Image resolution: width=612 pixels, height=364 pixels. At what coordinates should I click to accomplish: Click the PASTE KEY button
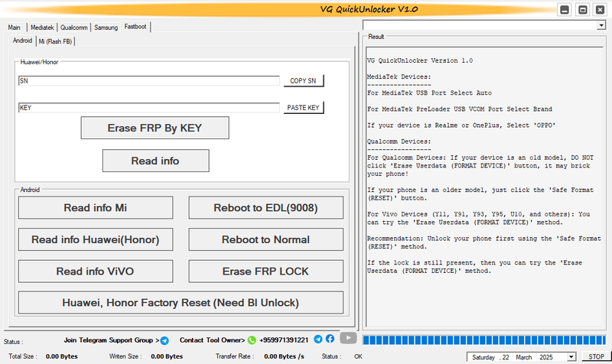tap(304, 108)
